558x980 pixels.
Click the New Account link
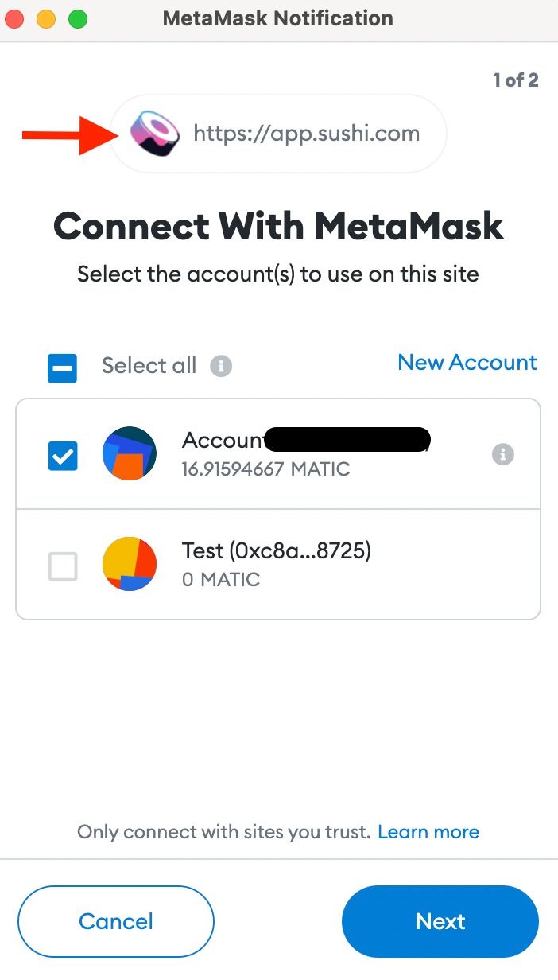pyautogui.click(x=467, y=363)
